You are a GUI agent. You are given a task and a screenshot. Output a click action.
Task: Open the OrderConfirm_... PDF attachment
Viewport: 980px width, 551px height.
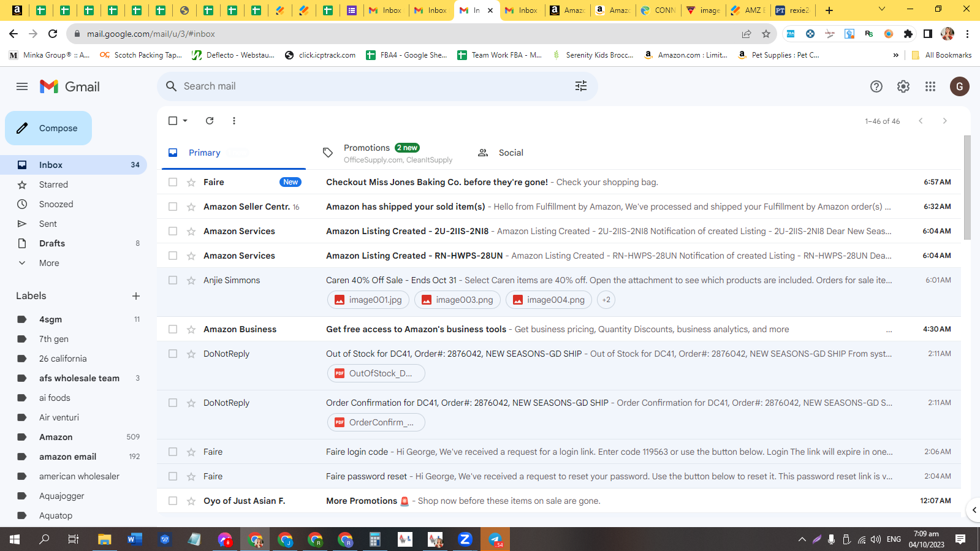[x=376, y=422]
